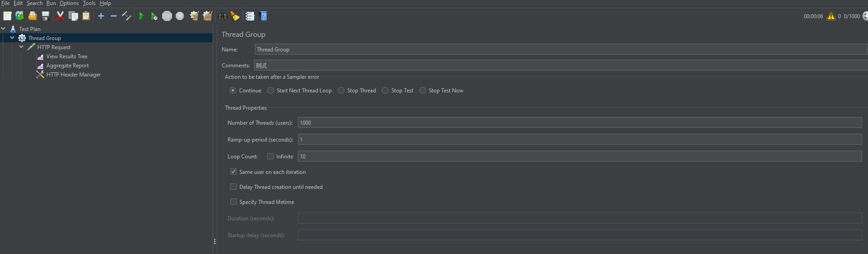Open the Help menu
This screenshot has height=254, width=868.
click(105, 3)
